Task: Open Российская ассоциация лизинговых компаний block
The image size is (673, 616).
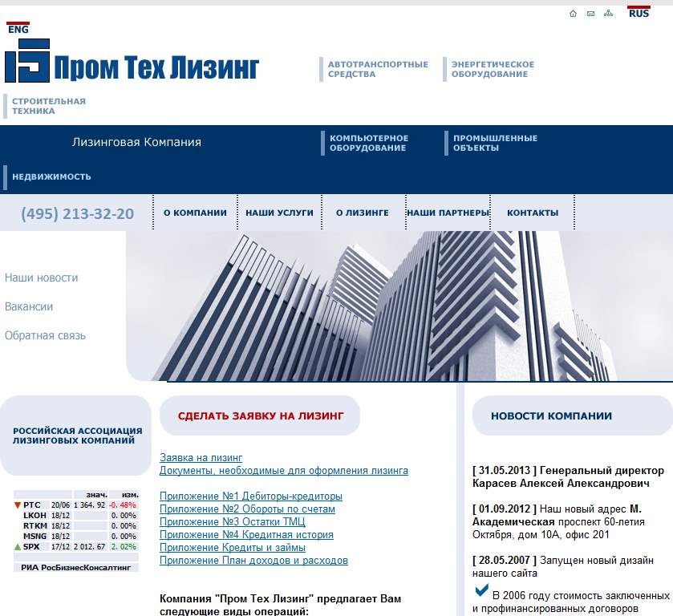Action: [76, 436]
